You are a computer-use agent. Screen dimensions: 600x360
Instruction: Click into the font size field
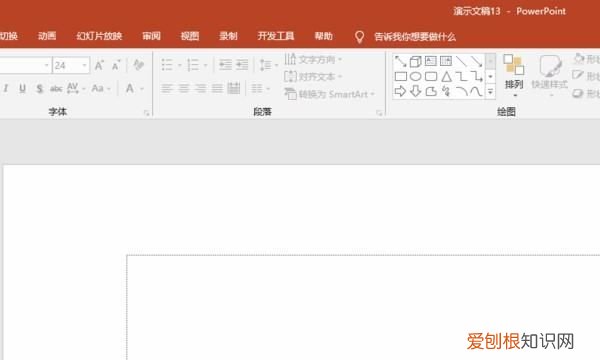tap(67, 65)
